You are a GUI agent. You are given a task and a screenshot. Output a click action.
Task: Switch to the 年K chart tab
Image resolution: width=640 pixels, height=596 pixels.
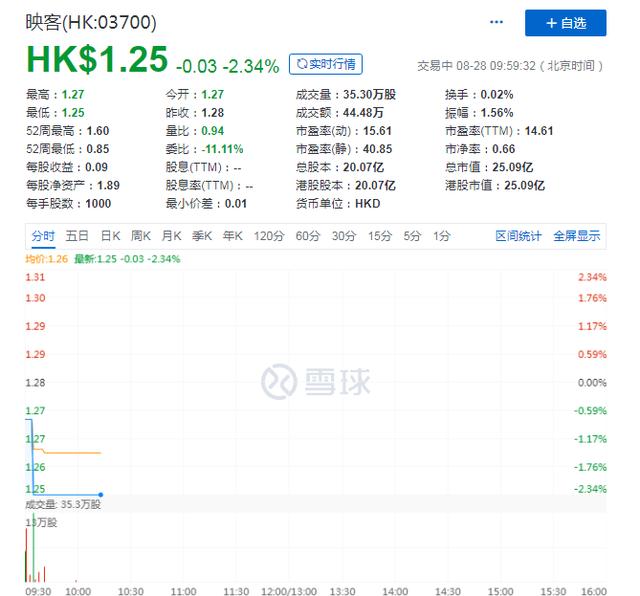[x=233, y=236]
